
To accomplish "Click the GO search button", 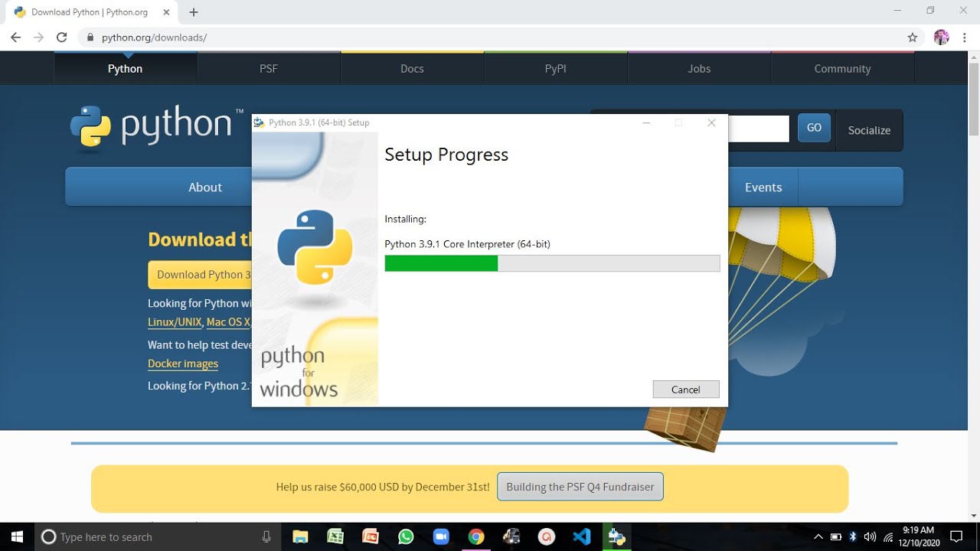I will pos(814,128).
